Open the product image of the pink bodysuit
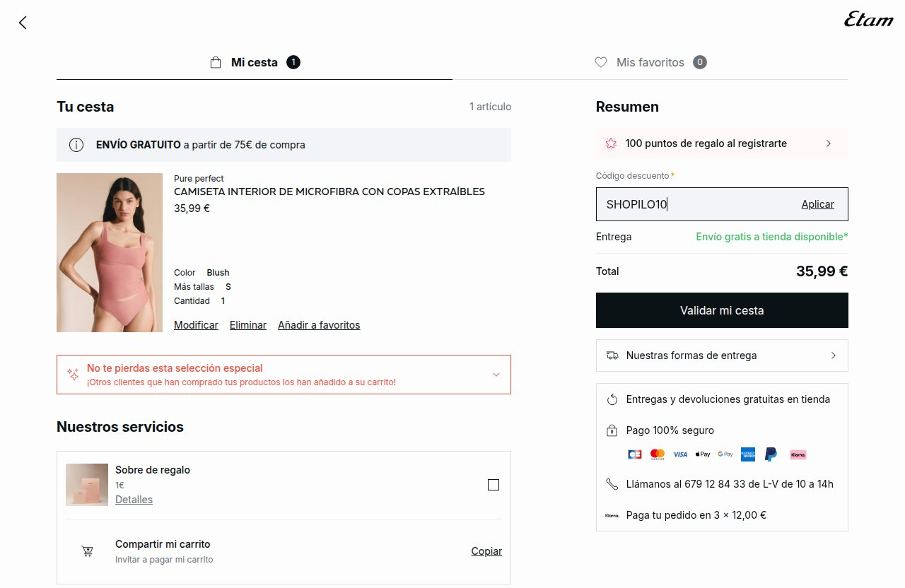This screenshot has width=905, height=588. (x=110, y=252)
